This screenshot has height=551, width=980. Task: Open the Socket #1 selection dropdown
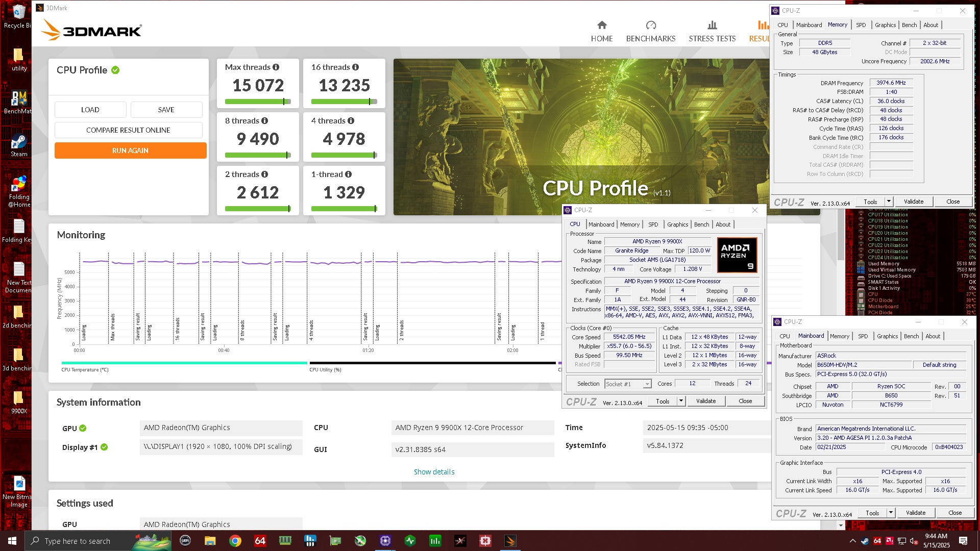point(628,384)
